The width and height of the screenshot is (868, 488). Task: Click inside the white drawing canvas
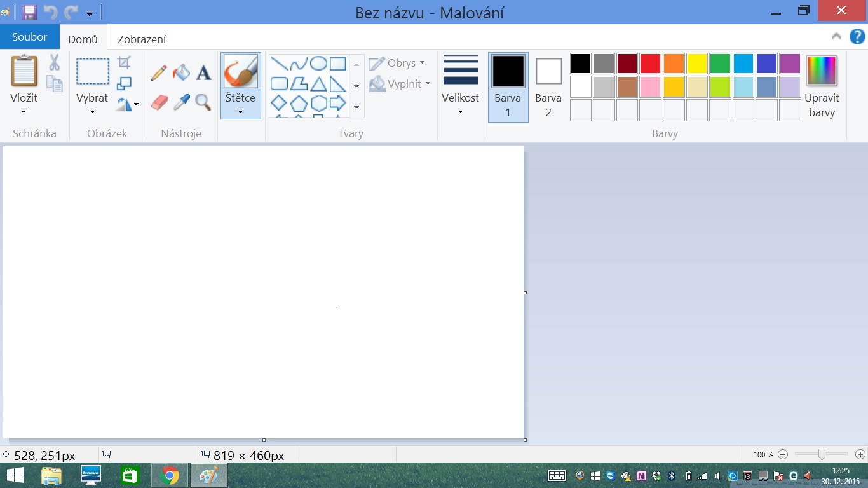click(x=263, y=292)
